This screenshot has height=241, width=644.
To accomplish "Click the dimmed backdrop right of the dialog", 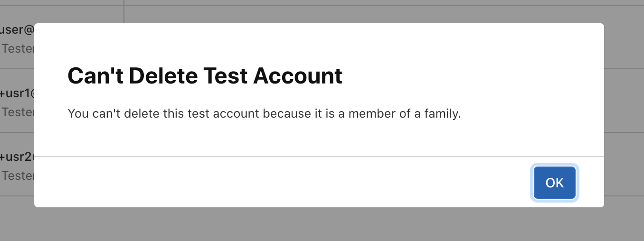I will [624, 119].
